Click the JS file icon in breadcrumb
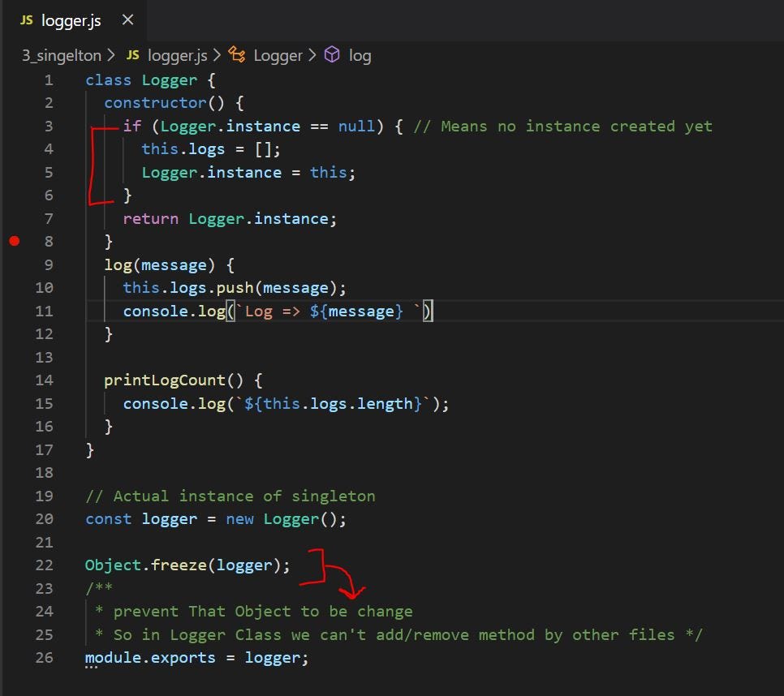 pyautogui.click(x=132, y=55)
